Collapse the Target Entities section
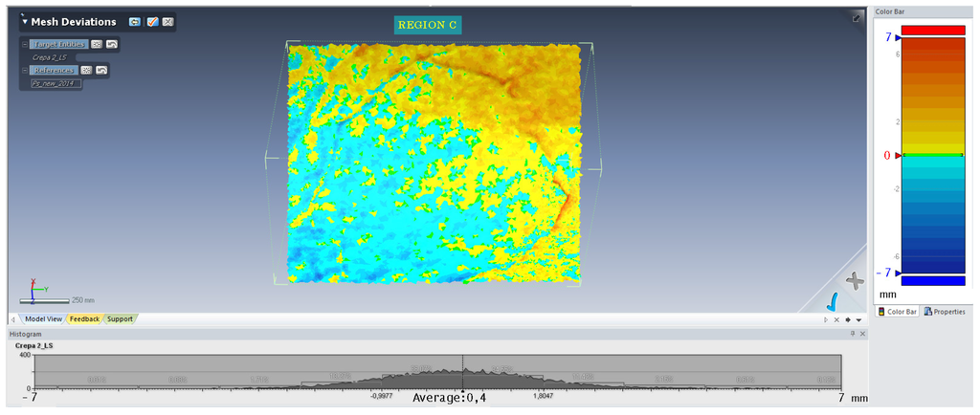The height and width of the screenshot is (415, 980). click(x=25, y=45)
